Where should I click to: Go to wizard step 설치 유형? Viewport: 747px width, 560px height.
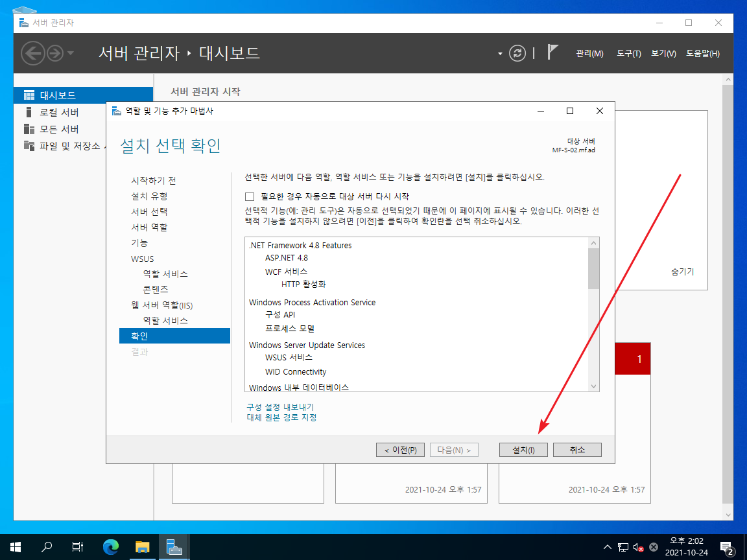point(149,196)
